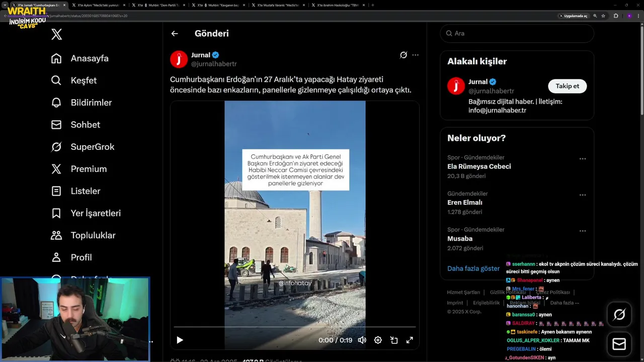
Task: Open the X logo home link
Action: point(57,34)
